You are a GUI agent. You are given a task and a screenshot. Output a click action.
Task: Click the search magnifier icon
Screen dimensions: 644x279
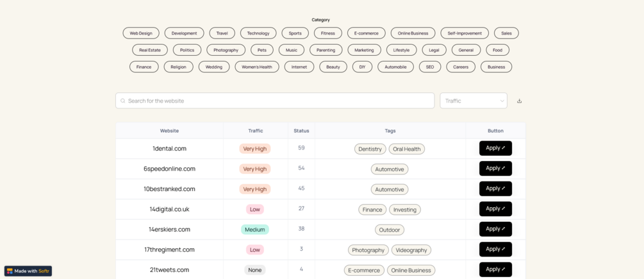[123, 101]
